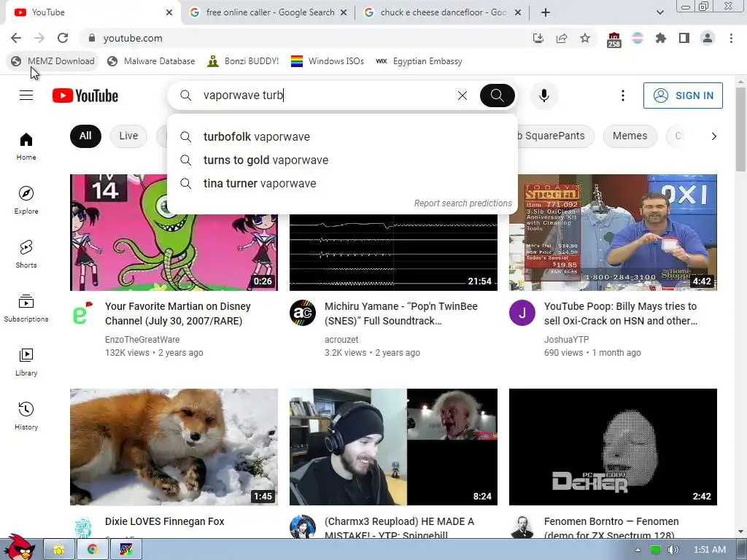The width and height of the screenshot is (747, 560).
Task: Open Library in the sidebar
Action: (26, 362)
